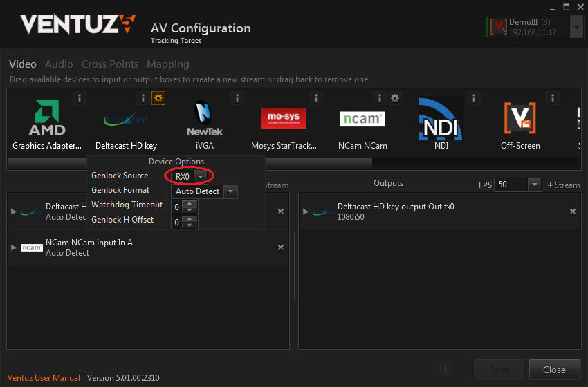Screen dimensions: 588x387
Task: Select the Mosys StarTracker device icon
Action: (x=284, y=118)
